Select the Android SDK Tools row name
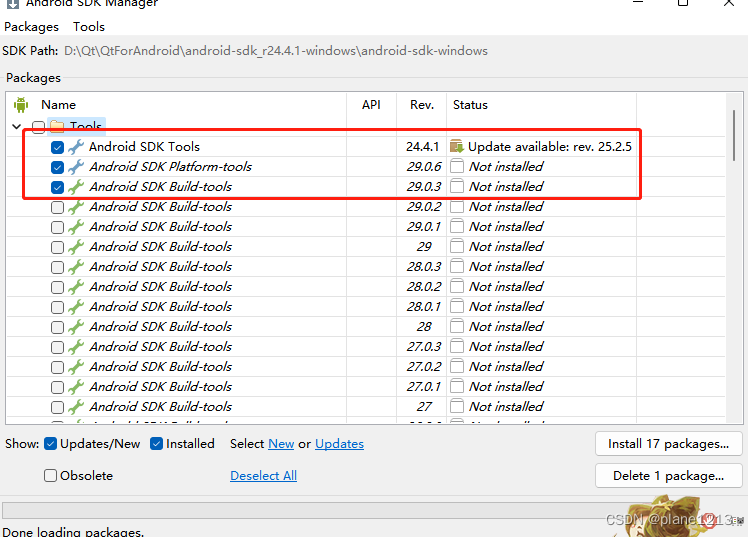 tap(144, 147)
